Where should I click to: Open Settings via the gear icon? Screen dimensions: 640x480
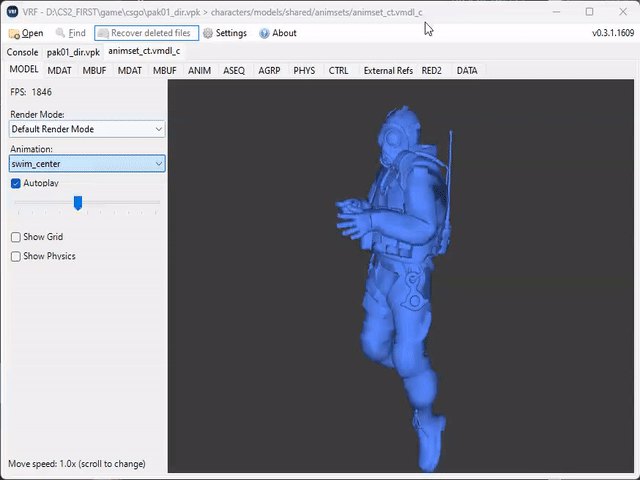[208, 33]
